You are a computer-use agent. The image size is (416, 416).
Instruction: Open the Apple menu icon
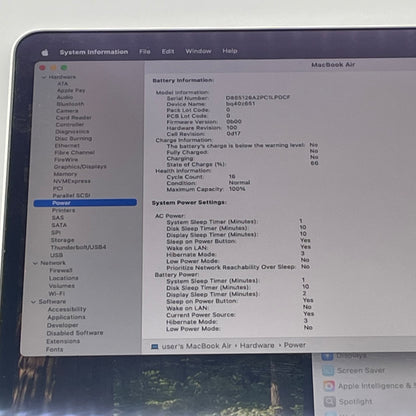45,52
